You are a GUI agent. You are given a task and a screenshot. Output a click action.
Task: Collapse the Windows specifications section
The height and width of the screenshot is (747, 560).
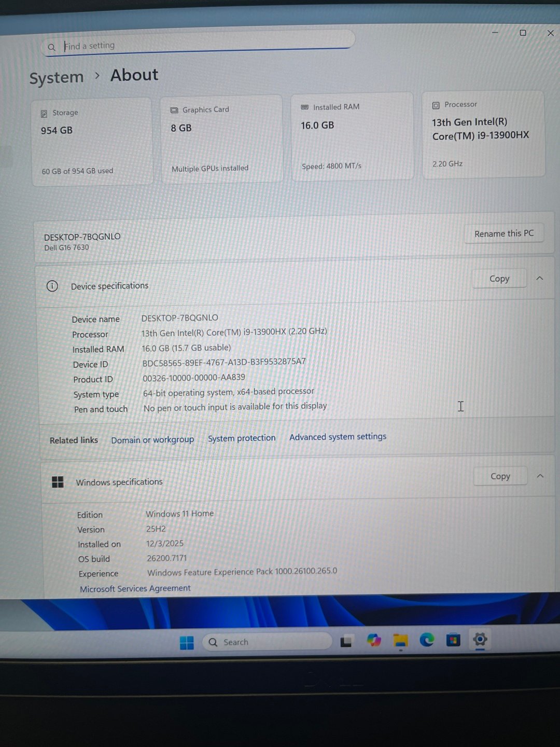pyautogui.click(x=540, y=476)
